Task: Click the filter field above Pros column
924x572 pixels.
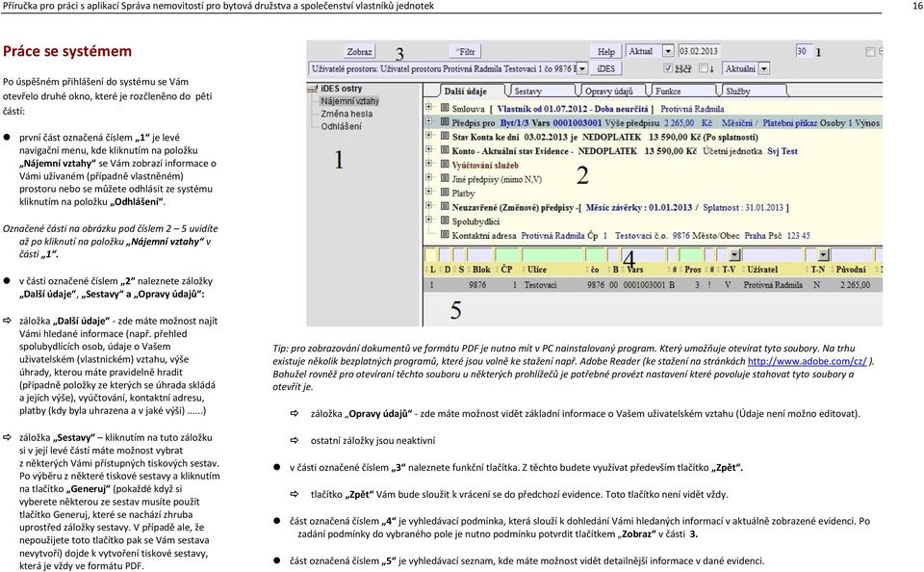Action: (691, 255)
